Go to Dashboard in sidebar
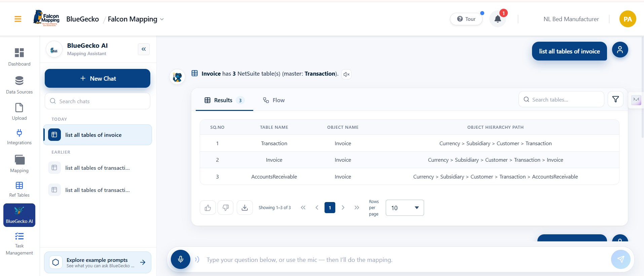This screenshot has width=644, height=276. coord(19,57)
